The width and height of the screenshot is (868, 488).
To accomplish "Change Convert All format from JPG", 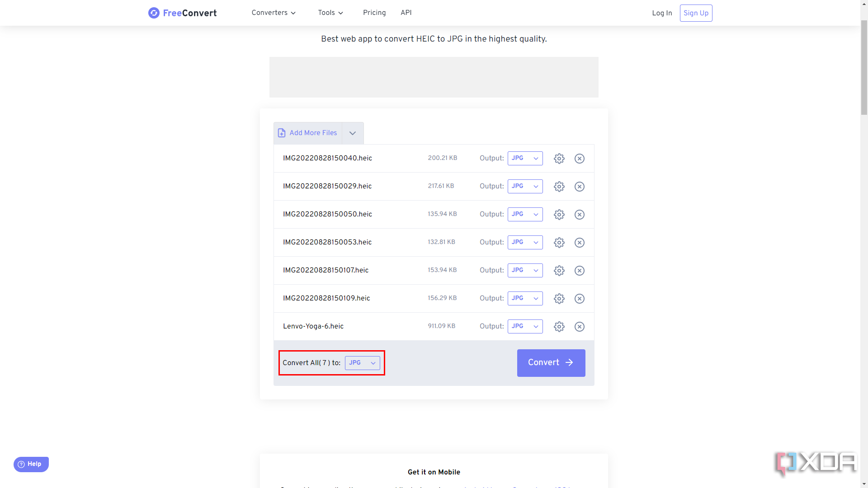I will point(363,363).
